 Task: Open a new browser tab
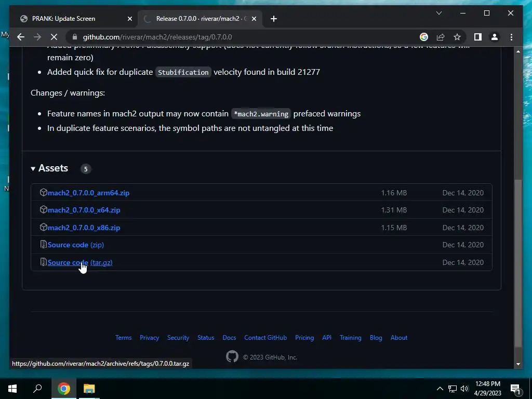click(274, 19)
